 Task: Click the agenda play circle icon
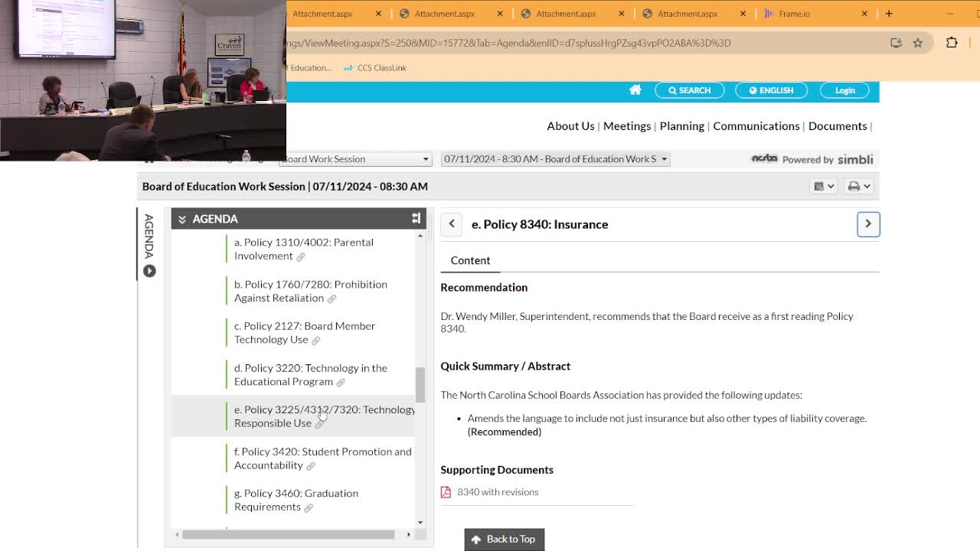pos(149,271)
